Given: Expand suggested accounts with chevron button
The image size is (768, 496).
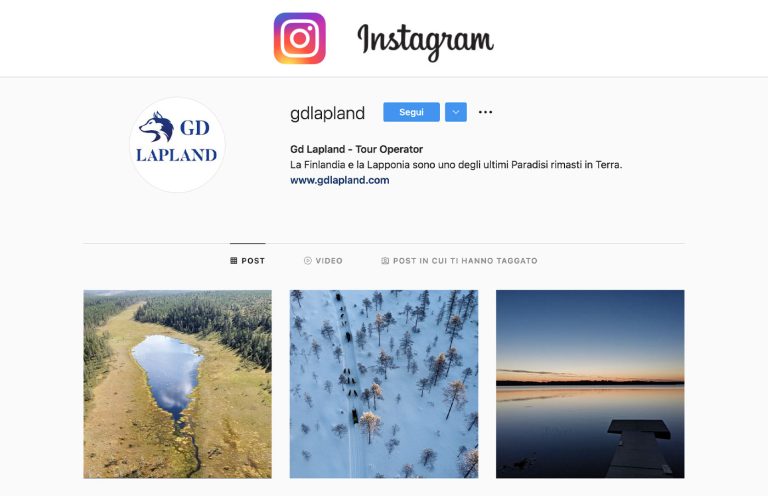Looking at the screenshot, I should 456,112.
